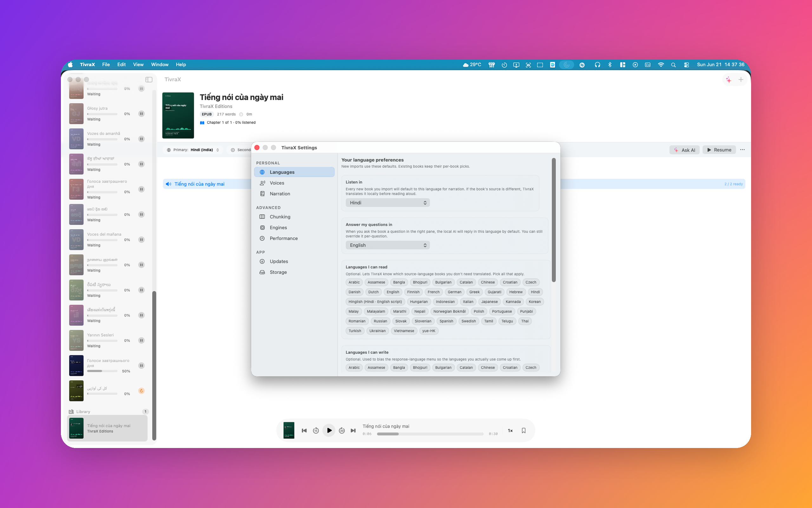Toggle the Arabic chip in Languages I can write
812x508 pixels.
coord(354,368)
